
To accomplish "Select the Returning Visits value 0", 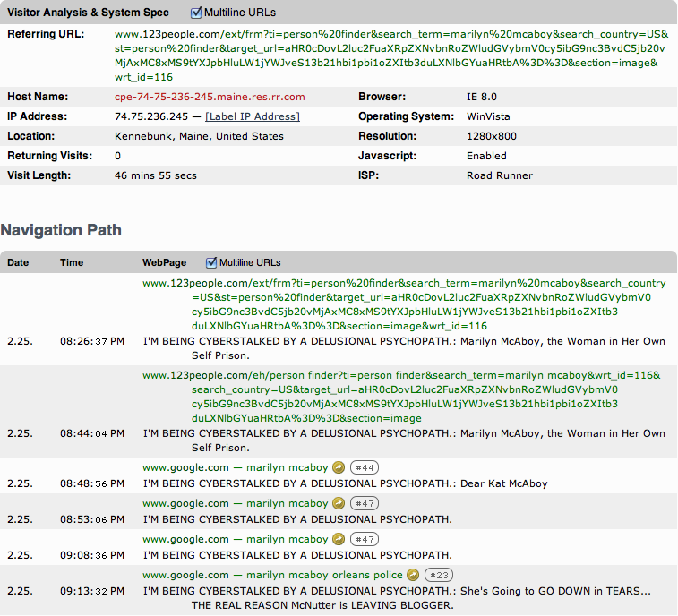I will [117, 156].
